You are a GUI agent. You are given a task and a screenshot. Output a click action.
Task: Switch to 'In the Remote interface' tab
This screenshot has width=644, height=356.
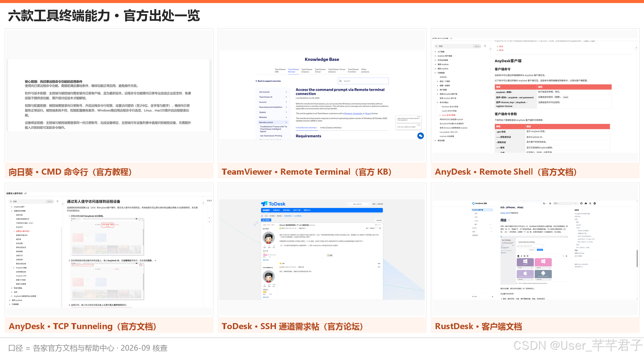click(x=306, y=128)
